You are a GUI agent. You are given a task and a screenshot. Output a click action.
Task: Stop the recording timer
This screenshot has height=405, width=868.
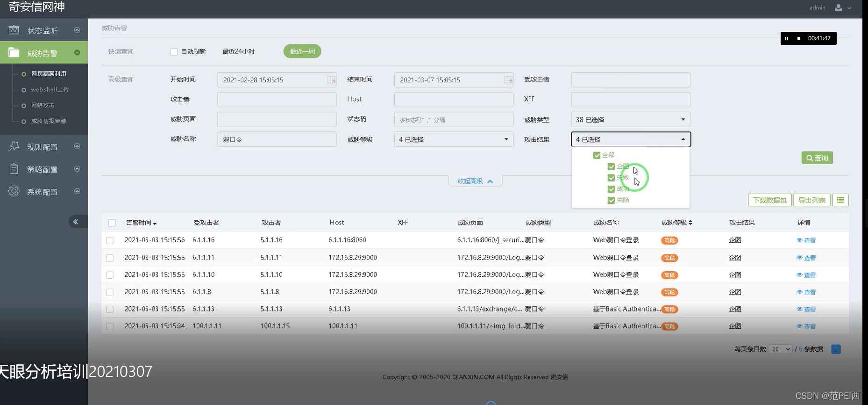[799, 38]
